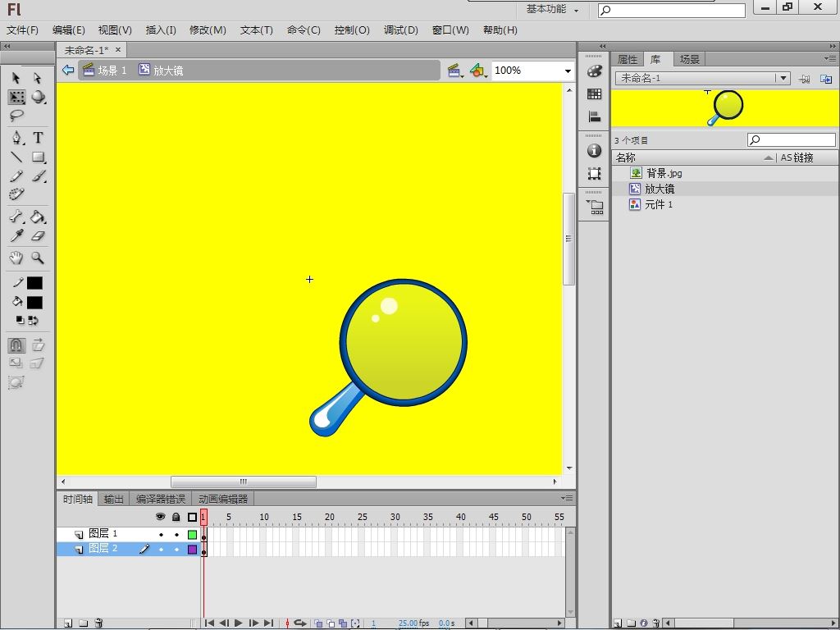Toggle visibility dot for 图层 2
This screenshot has height=630, width=840.
pos(161,550)
